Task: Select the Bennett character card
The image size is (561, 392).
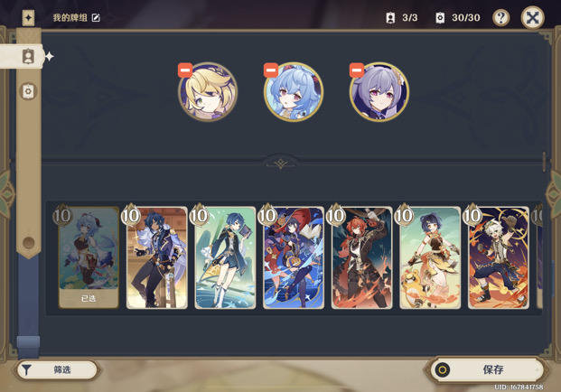Action: tap(499, 257)
